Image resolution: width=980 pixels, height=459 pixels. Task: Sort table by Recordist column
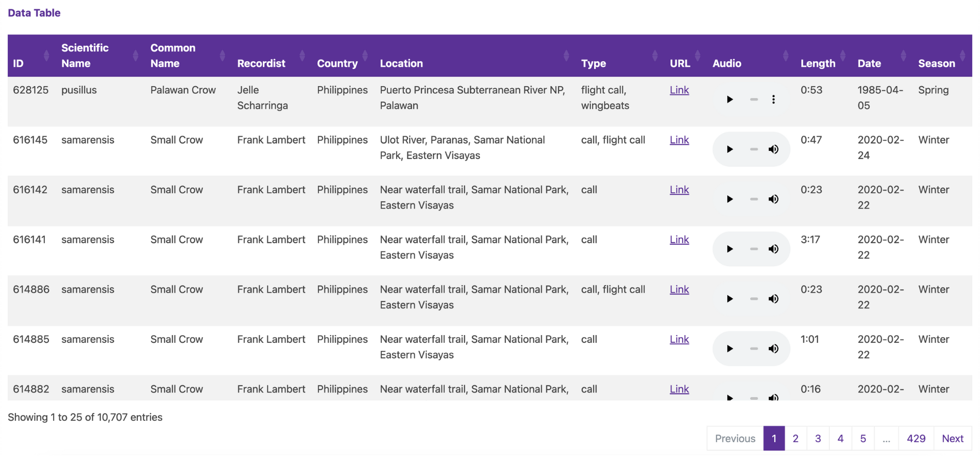[x=272, y=56]
